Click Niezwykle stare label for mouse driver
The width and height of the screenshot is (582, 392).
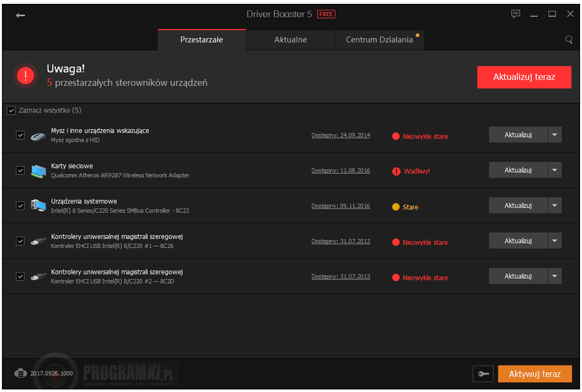pyautogui.click(x=425, y=136)
